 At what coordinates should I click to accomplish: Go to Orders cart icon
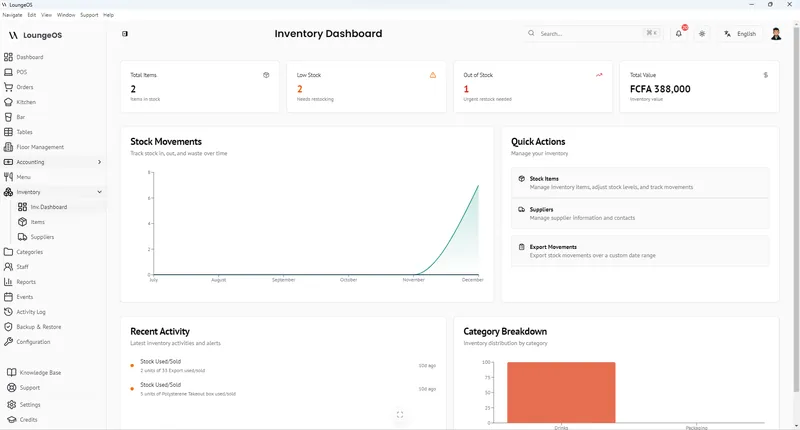pyautogui.click(x=8, y=87)
